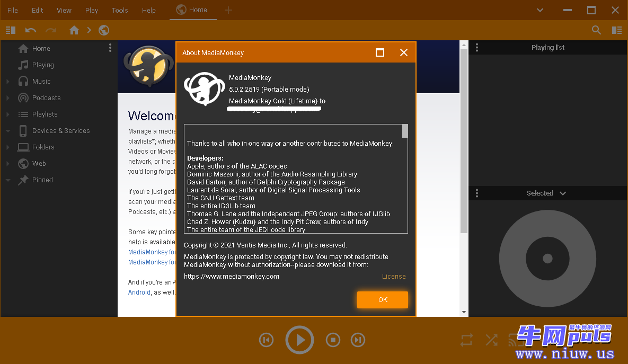628x364 pixels.
Task: Open the View menu
Action: tap(64, 11)
